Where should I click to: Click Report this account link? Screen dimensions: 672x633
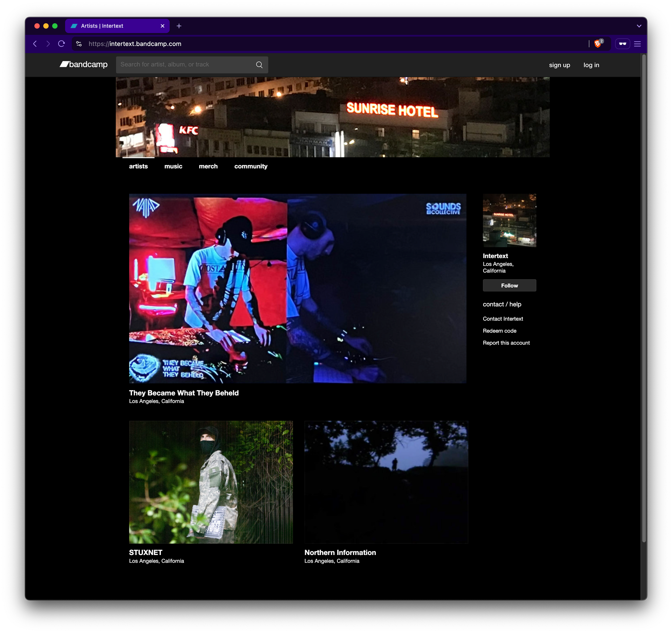(506, 343)
